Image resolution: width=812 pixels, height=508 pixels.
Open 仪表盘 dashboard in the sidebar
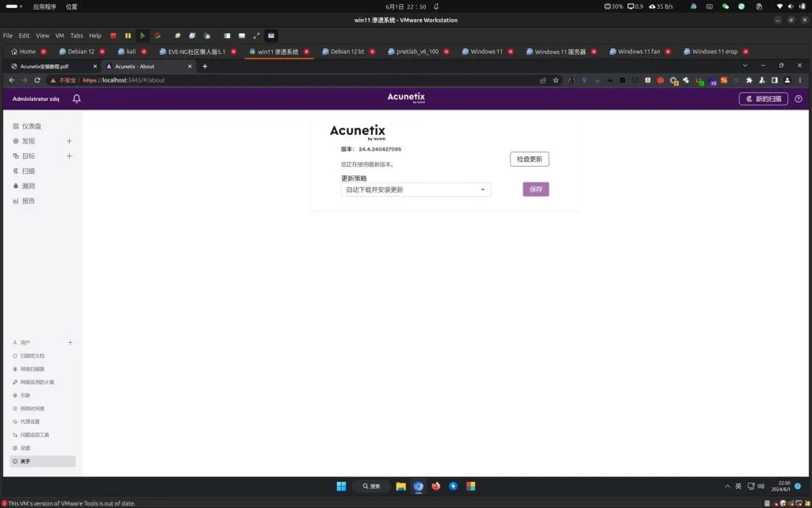pos(32,126)
